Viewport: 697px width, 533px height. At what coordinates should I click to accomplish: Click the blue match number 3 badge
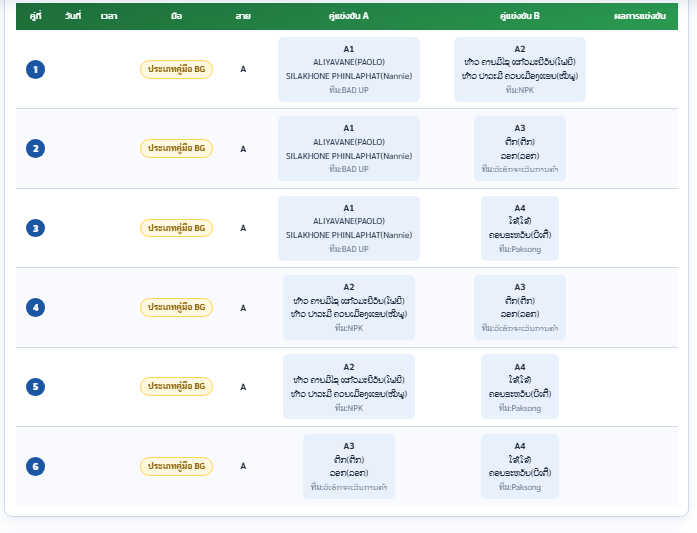[36, 228]
